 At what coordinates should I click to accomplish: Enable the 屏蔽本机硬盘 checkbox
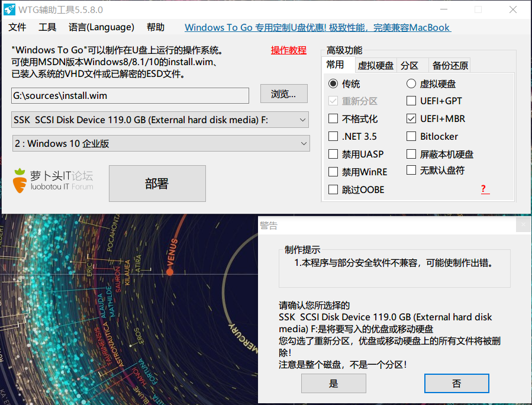411,154
